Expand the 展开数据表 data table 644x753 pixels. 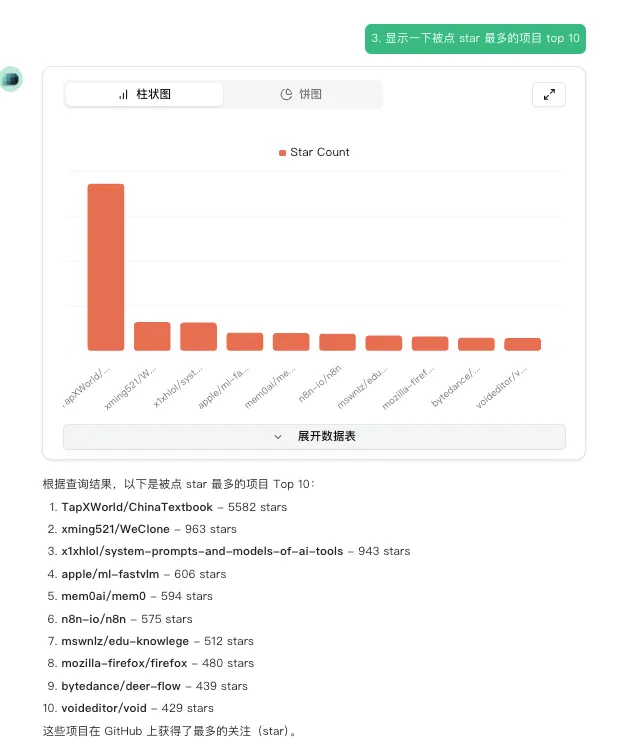point(314,437)
